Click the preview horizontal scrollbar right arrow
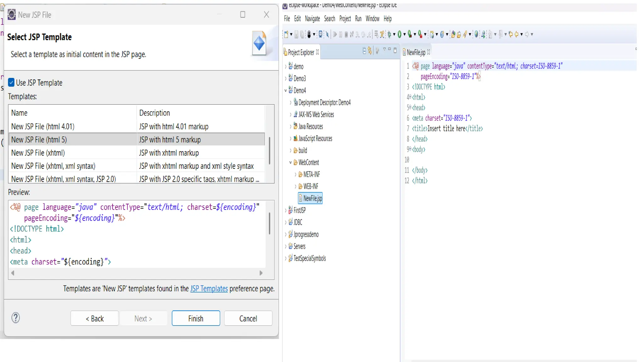The height and width of the screenshot is (362, 644). 261,273
